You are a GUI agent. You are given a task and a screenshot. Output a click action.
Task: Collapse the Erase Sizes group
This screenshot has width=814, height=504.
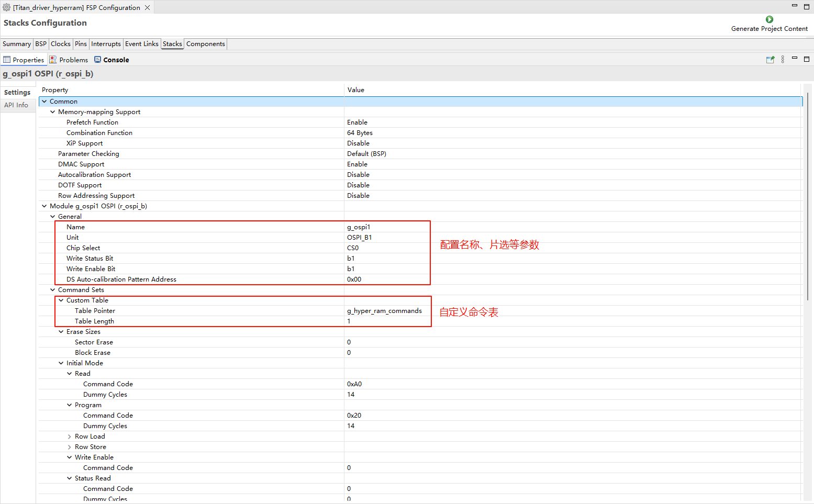tap(61, 332)
